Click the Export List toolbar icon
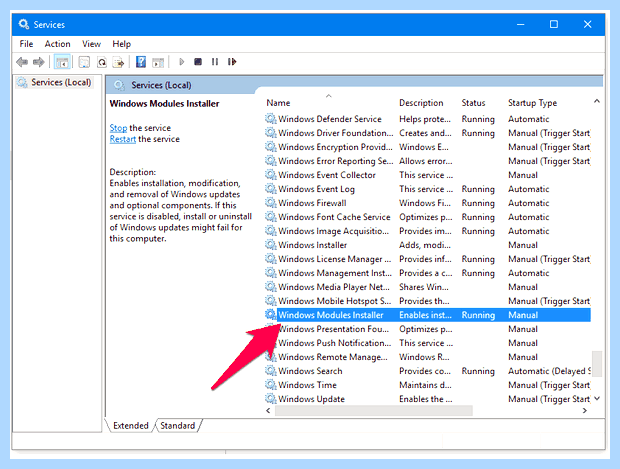This screenshot has height=469, width=620. (x=118, y=62)
